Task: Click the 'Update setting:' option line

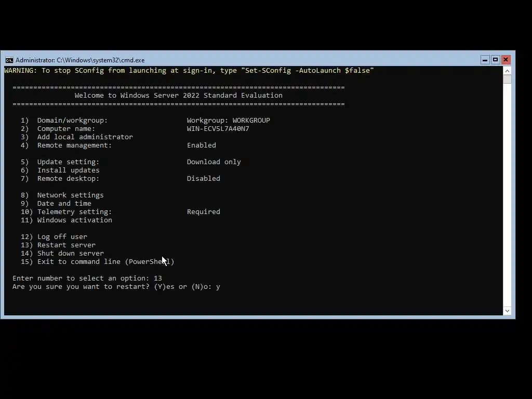Action: pyautogui.click(x=60, y=162)
